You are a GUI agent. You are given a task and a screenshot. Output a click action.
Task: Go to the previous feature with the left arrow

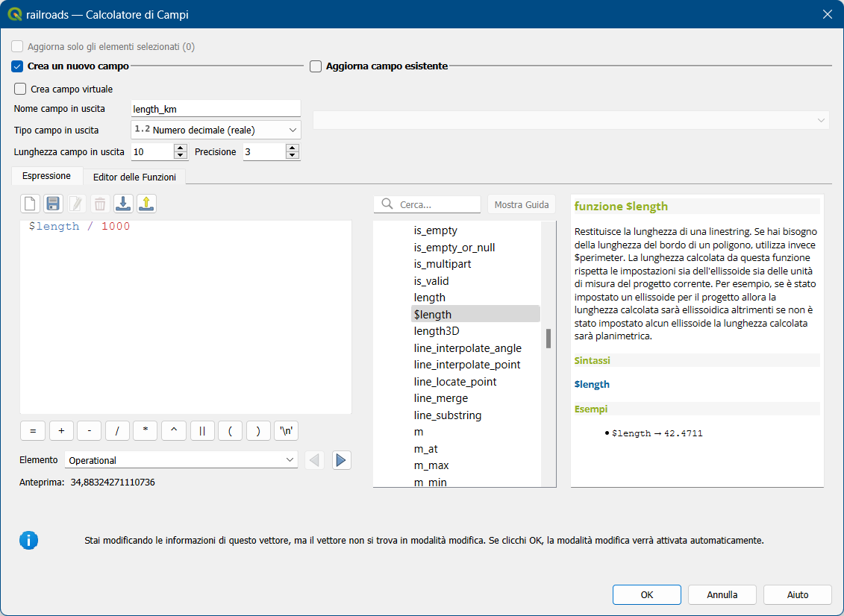point(314,461)
